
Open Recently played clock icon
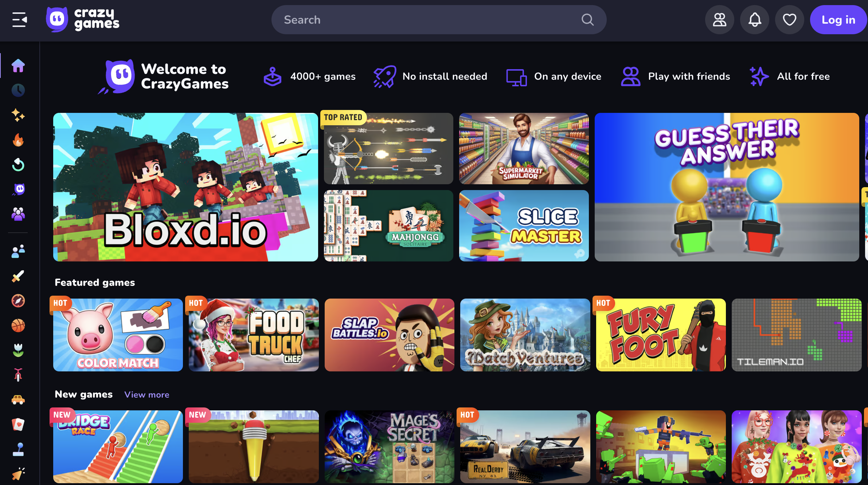pyautogui.click(x=18, y=90)
